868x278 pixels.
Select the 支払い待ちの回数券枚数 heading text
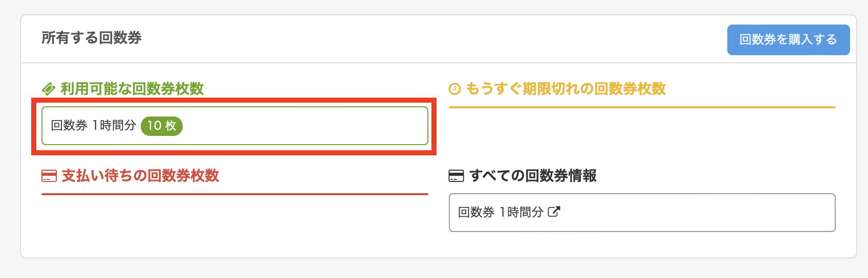(x=140, y=176)
